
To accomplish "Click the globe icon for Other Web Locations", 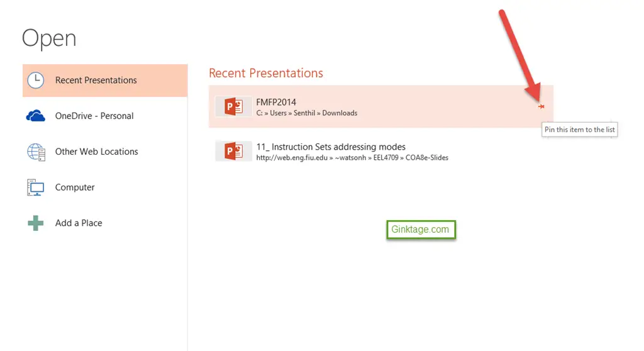I will (36, 152).
